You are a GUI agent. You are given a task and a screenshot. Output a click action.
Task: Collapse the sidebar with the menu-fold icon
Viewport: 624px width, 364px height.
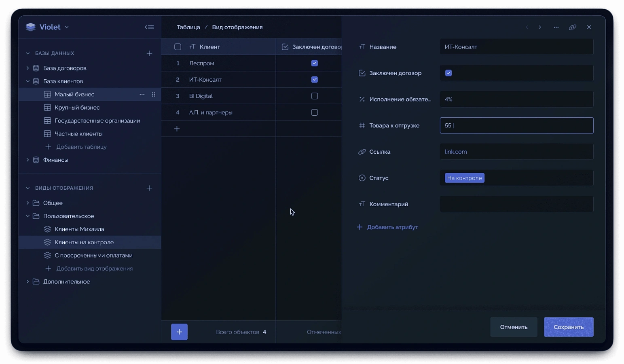[149, 27]
